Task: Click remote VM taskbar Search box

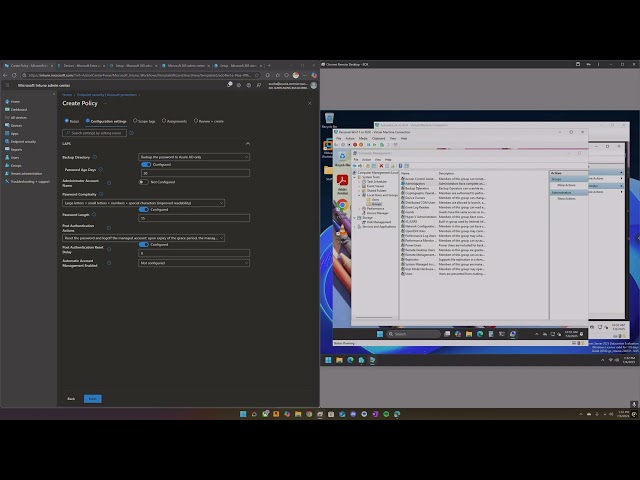Action: [413, 334]
